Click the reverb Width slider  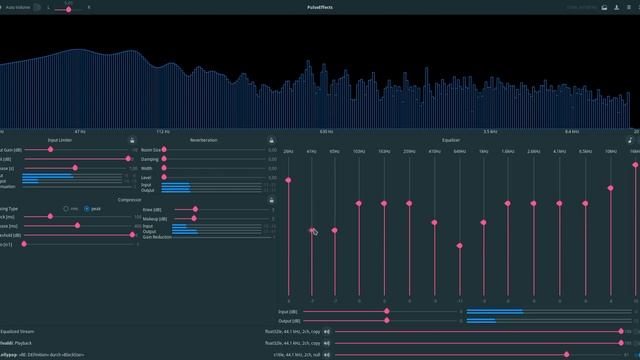(x=214, y=168)
